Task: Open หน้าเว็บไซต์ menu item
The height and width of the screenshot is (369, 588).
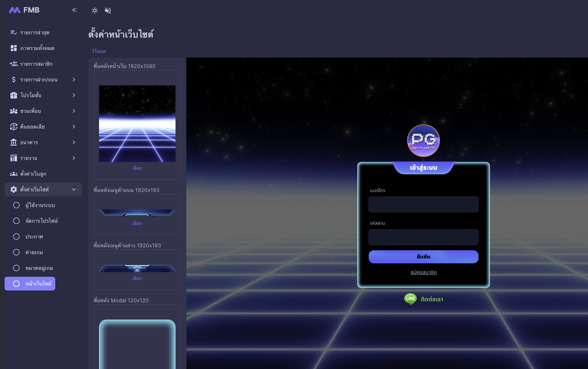Action: click(30, 284)
